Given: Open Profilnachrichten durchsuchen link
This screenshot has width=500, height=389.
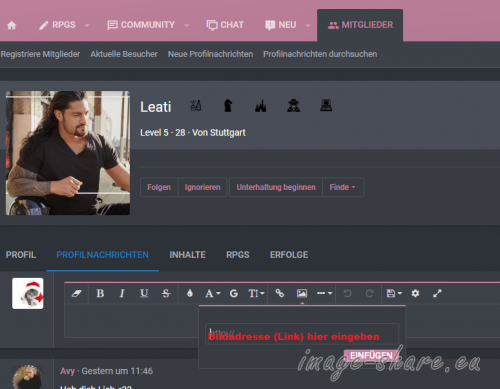Looking at the screenshot, I should tap(320, 54).
